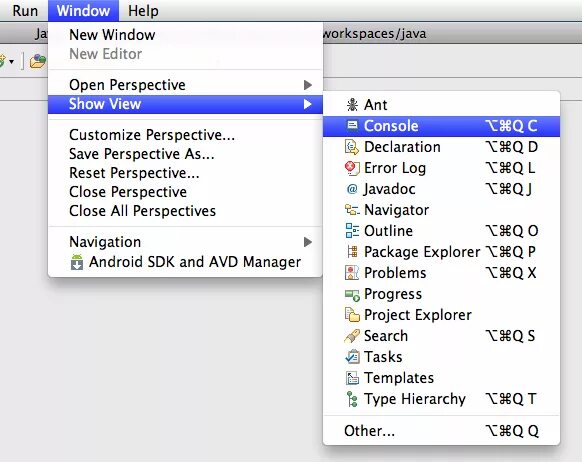Image resolution: width=582 pixels, height=462 pixels.
Task: Click the Javadoc at-sign icon
Action: (352, 189)
